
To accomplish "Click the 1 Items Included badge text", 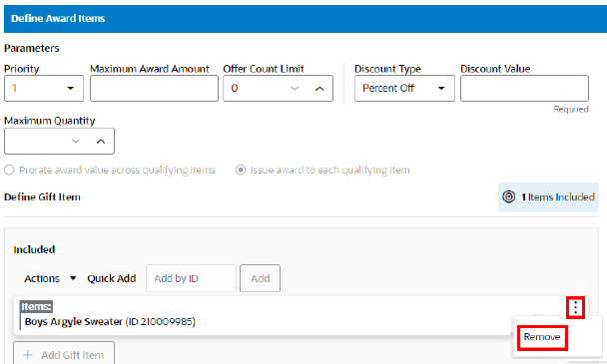I will (x=558, y=196).
